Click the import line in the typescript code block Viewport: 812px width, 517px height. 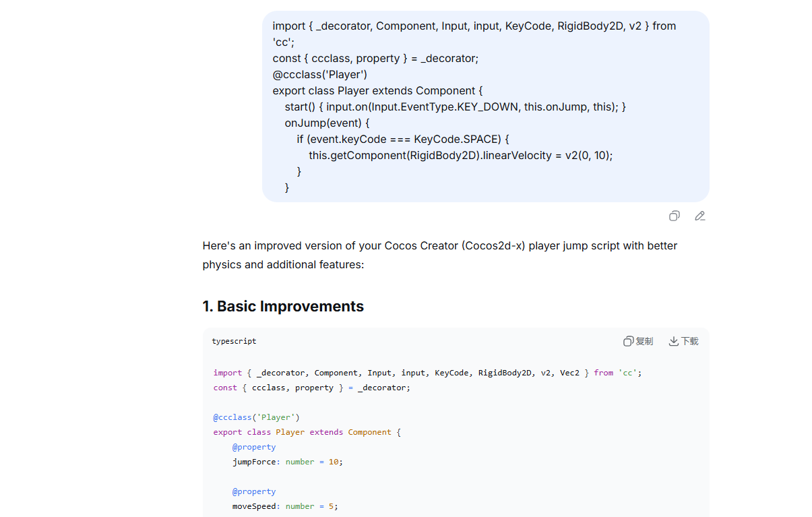click(x=427, y=373)
